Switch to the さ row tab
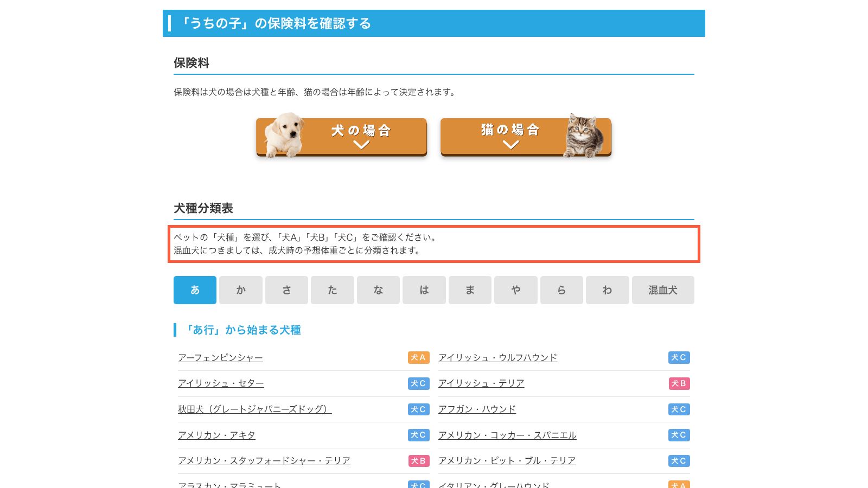The image size is (868, 488). (286, 290)
